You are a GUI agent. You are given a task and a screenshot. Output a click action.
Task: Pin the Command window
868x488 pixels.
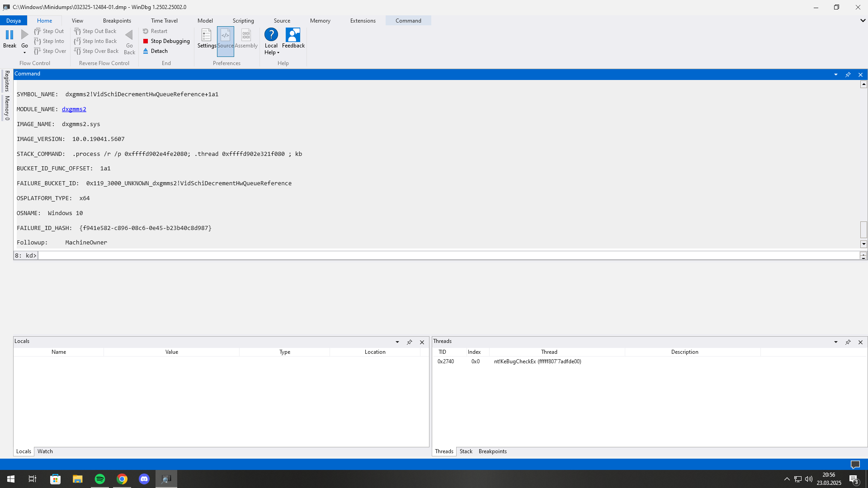(x=848, y=75)
